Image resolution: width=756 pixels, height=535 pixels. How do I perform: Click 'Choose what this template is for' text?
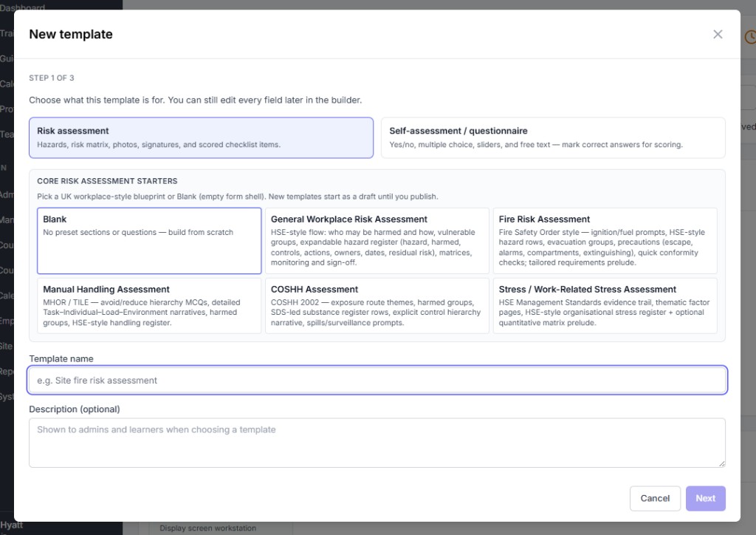95,100
